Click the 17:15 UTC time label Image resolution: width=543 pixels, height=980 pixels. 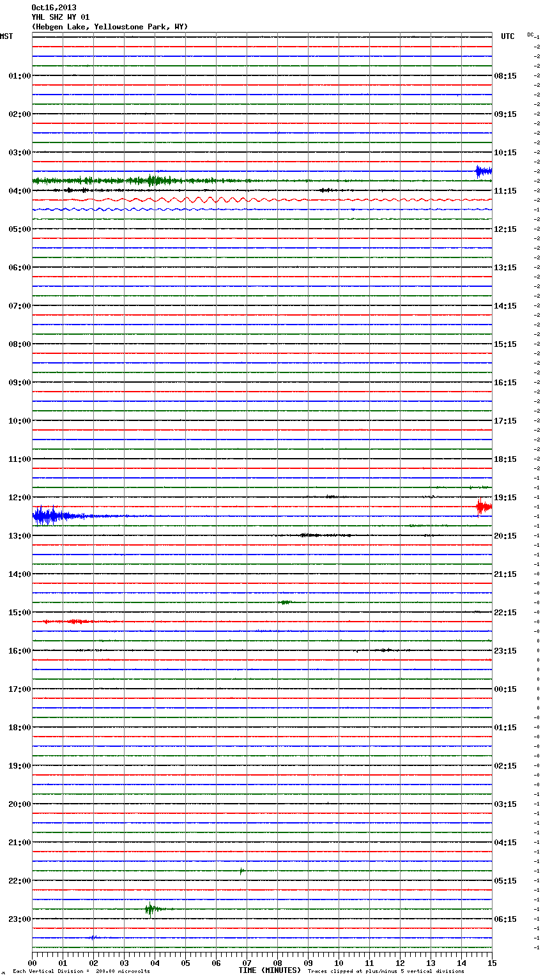(x=505, y=421)
